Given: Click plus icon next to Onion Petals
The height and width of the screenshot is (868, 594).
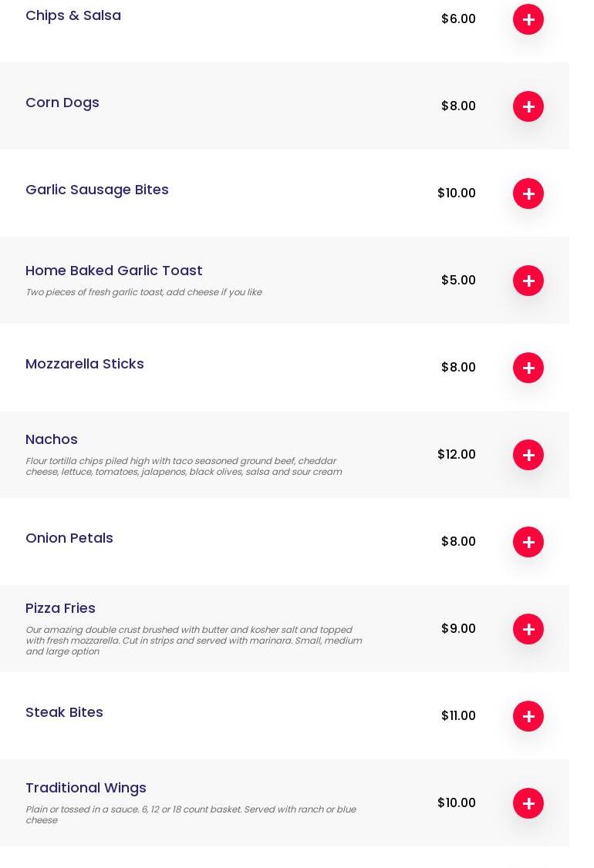Looking at the screenshot, I should 528,542.
